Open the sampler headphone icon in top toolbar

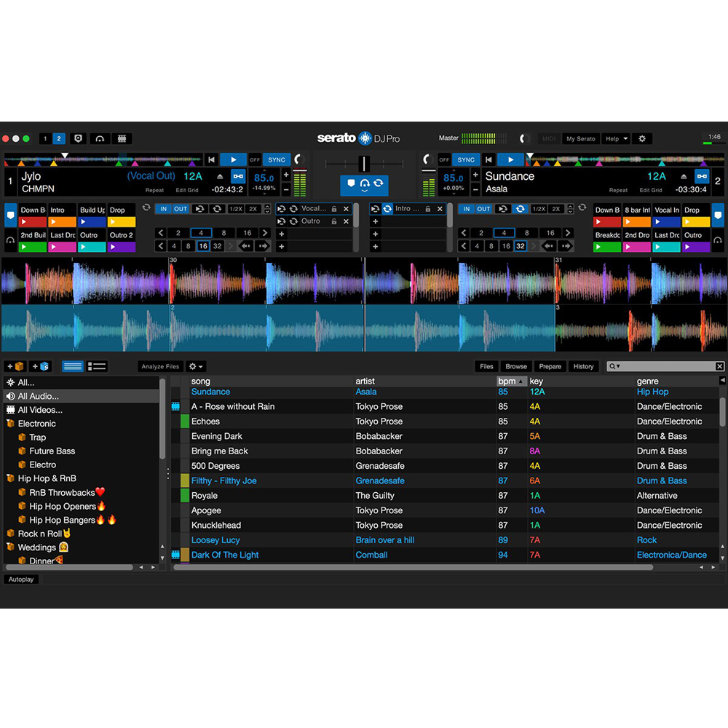tap(100, 138)
